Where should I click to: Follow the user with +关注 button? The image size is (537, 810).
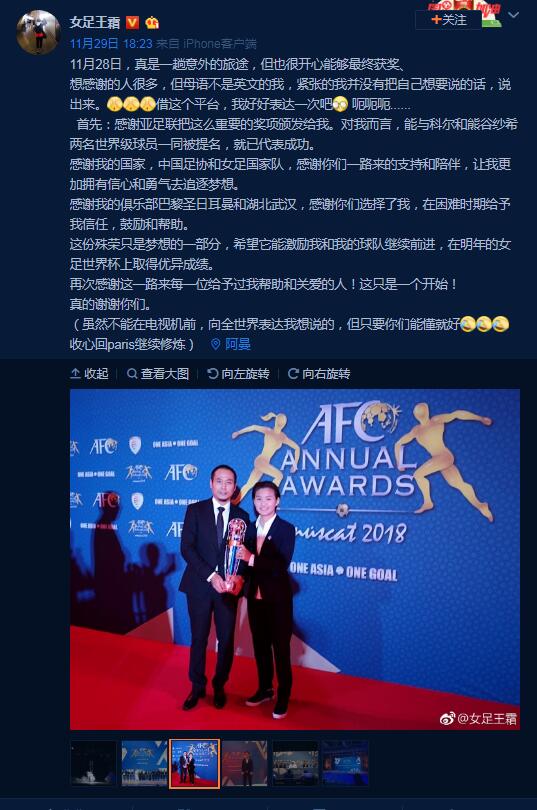click(x=449, y=20)
